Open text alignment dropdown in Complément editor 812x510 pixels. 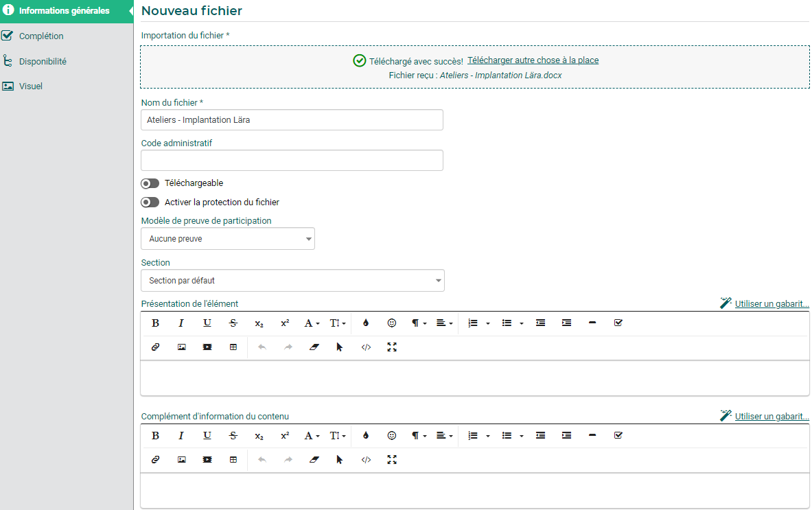pos(445,435)
